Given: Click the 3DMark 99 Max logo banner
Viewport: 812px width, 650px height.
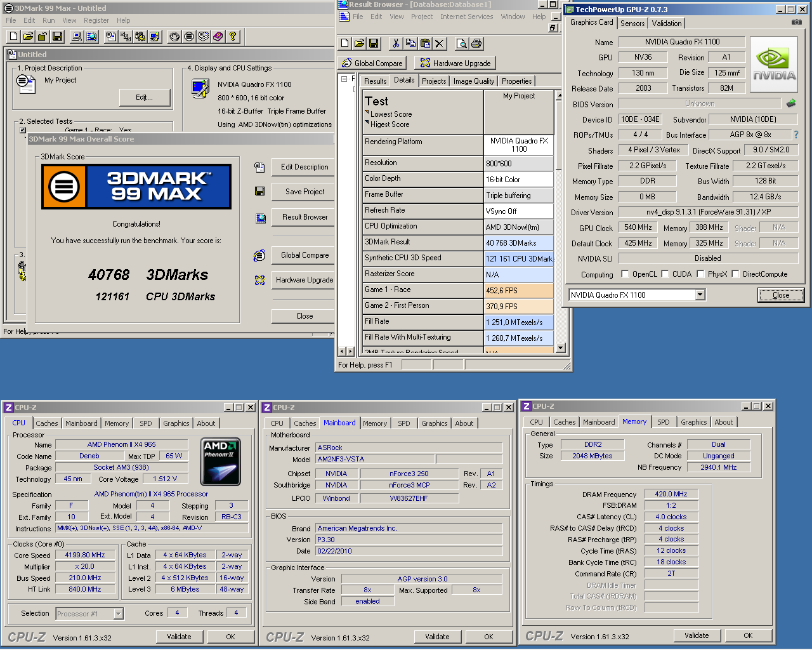Looking at the screenshot, I should (x=136, y=187).
